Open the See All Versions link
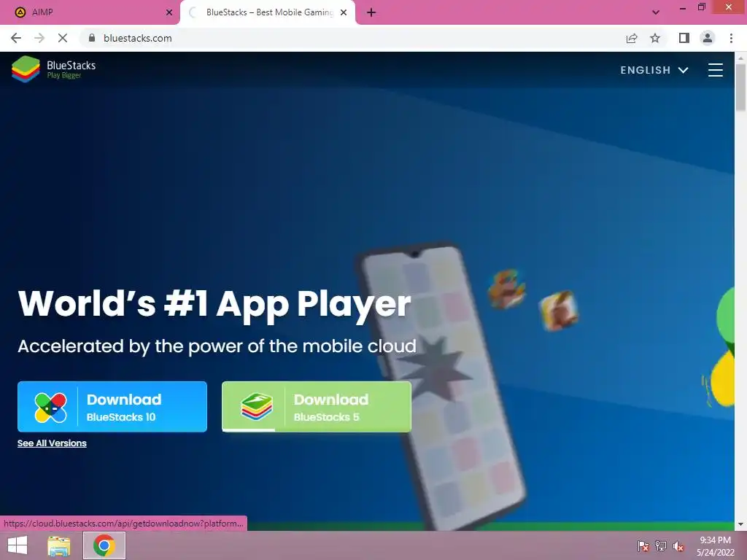The width and height of the screenshot is (747, 560). (x=52, y=443)
